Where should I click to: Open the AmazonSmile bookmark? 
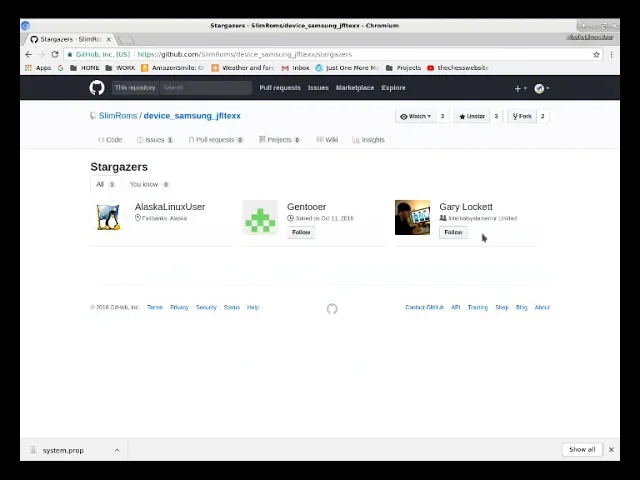(172, 68)
